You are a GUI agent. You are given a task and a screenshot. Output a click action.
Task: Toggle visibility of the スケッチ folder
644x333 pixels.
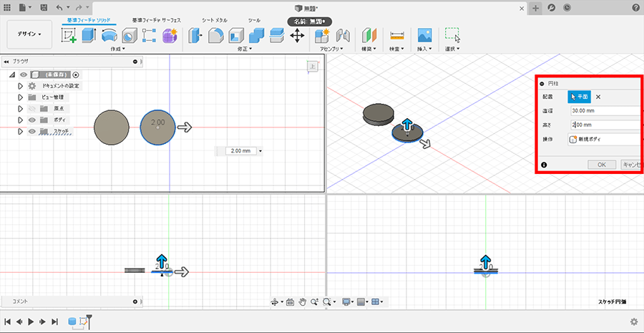click(x=33, y=131)
